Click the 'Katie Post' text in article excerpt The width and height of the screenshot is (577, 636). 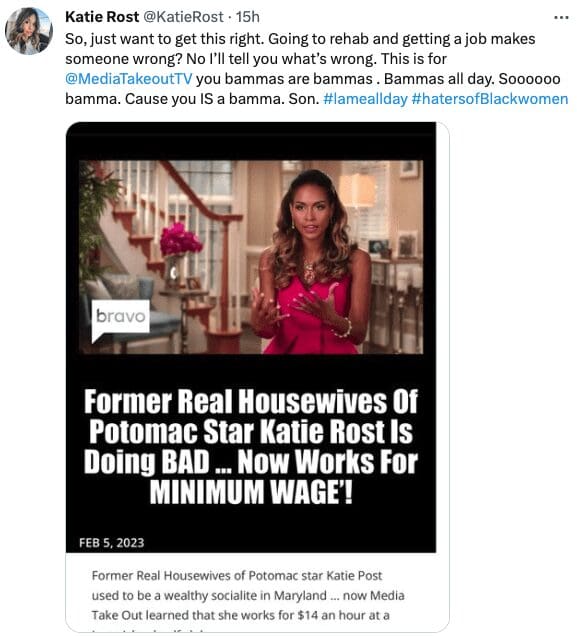click(354, 576)
